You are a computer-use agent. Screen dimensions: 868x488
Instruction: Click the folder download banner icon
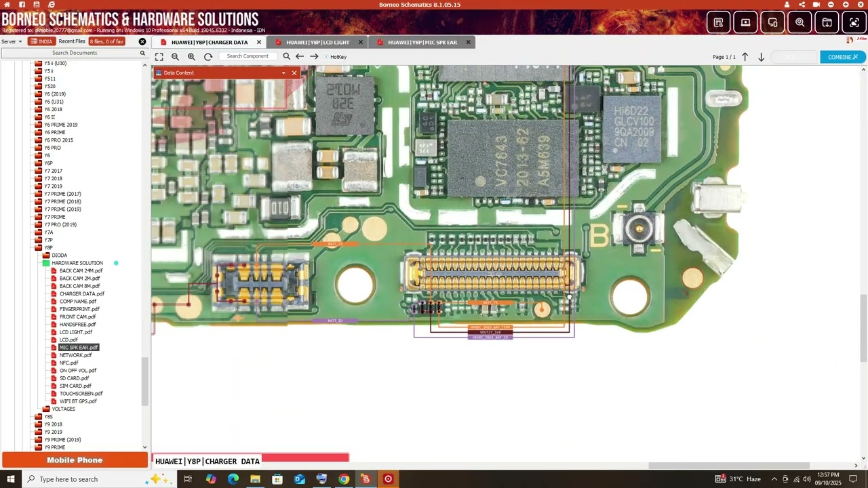coord(827,22)
